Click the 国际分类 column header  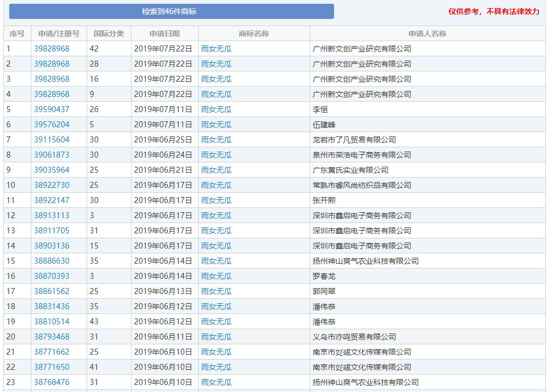pos(109,34)
